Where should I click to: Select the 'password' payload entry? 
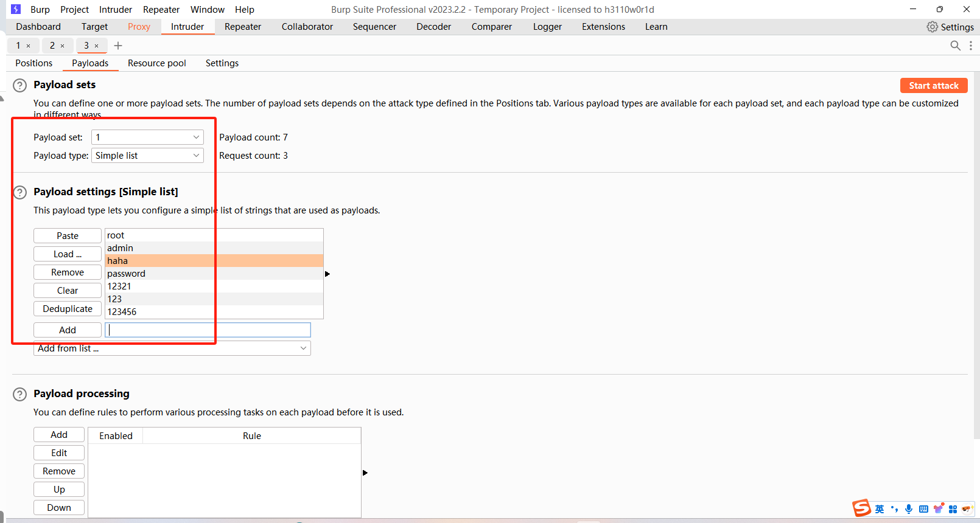pos(214,274)
